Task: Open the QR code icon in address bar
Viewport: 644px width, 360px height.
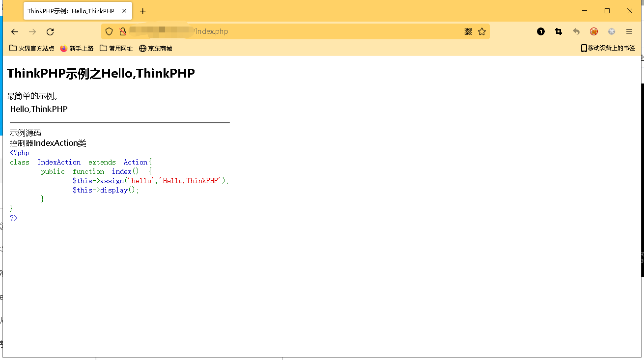Action: [468, 31]
